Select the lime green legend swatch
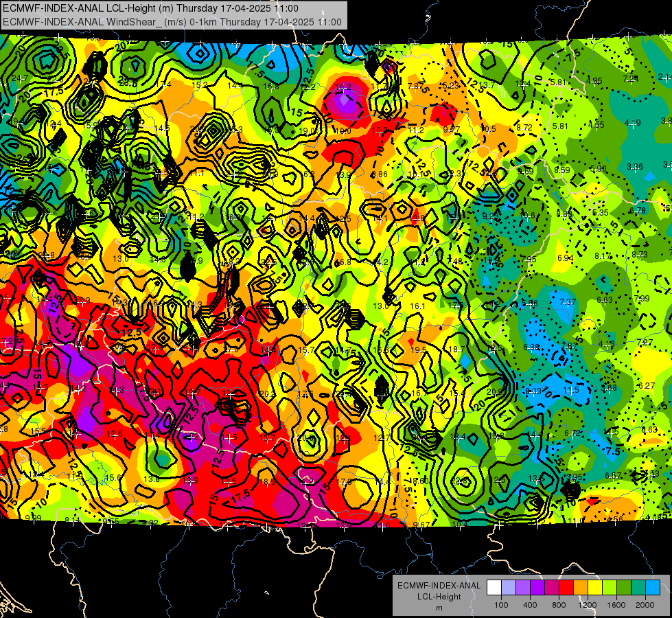 pyautogui.click(x=610, y=588)
